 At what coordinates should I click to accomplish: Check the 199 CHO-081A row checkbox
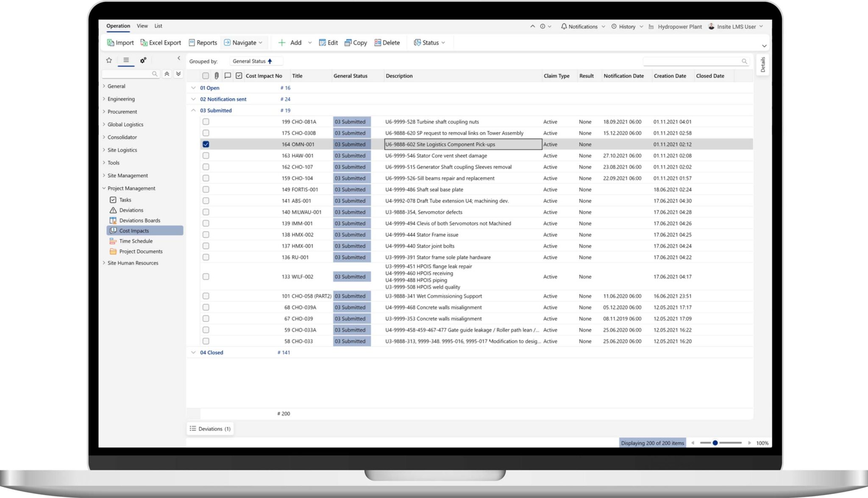[206, 122]
